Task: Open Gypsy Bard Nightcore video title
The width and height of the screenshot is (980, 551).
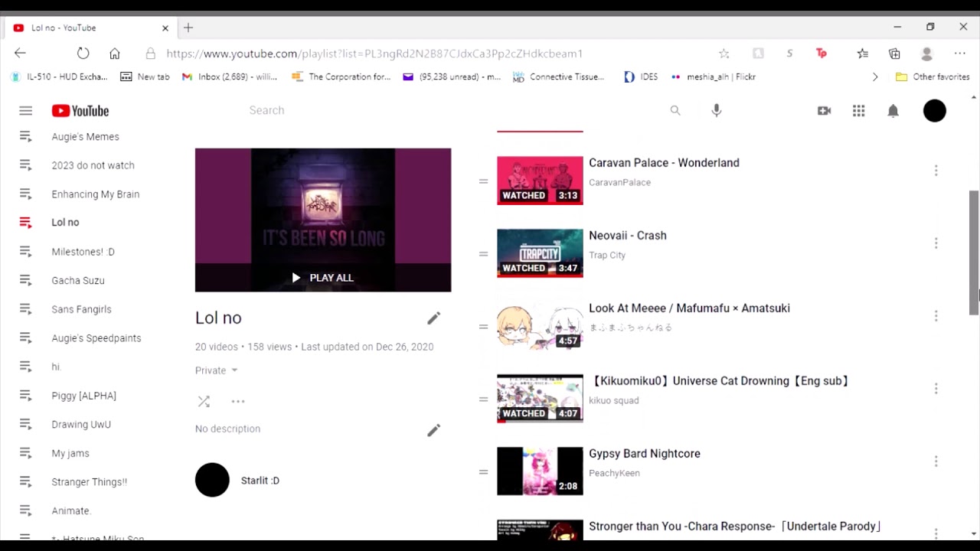Action: pyautogui.click(x=645, y=454)
